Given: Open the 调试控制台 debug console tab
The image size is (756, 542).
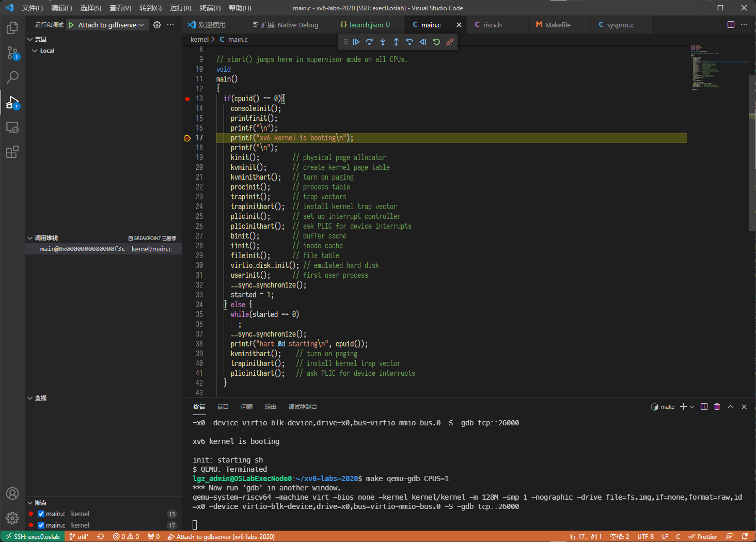Looking at the screenshot, I should 303,407.
